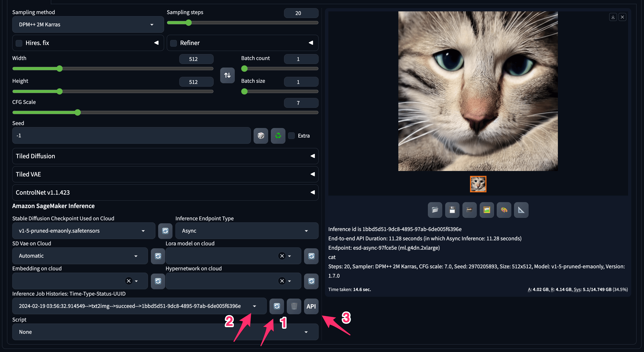Select the cat thumbnail below preview
Image resolution: width=644 pixels, height=352 pixels.
tap(478, 184)
